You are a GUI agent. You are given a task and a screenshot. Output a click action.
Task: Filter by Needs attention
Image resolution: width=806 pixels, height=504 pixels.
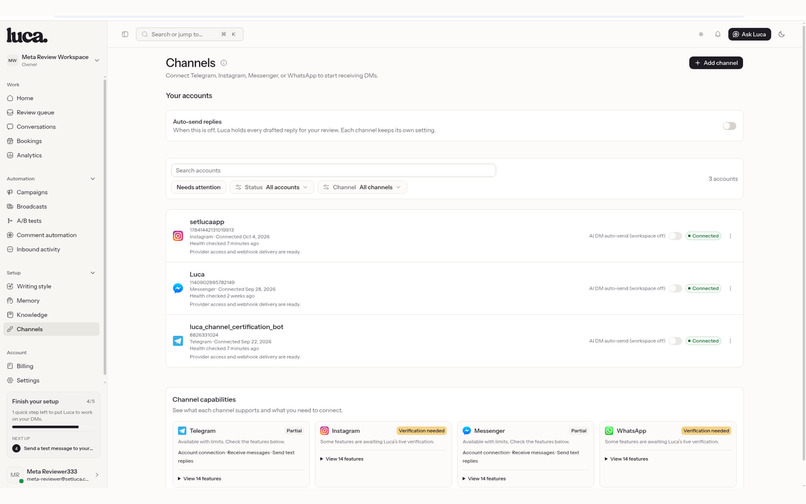click(198, 187)
